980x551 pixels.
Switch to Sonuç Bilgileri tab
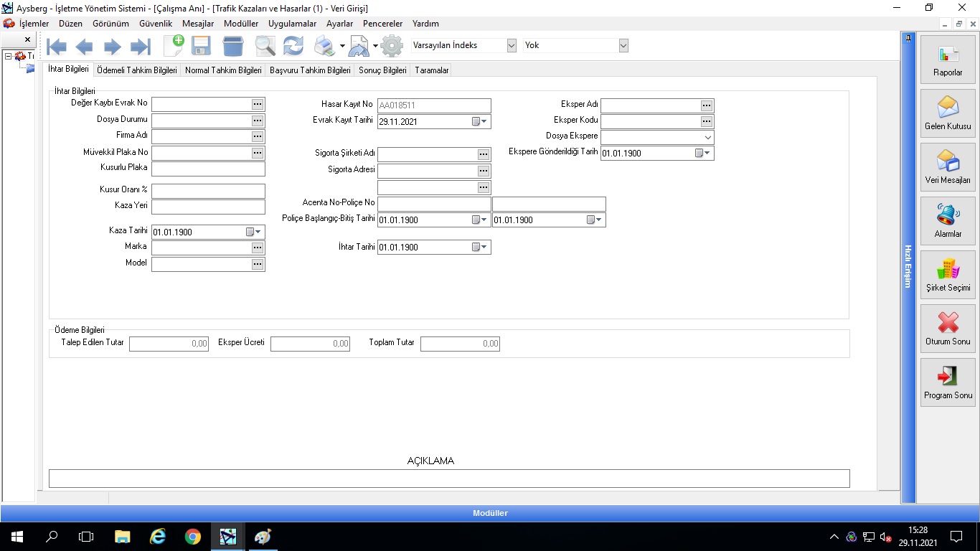point(382,70)
